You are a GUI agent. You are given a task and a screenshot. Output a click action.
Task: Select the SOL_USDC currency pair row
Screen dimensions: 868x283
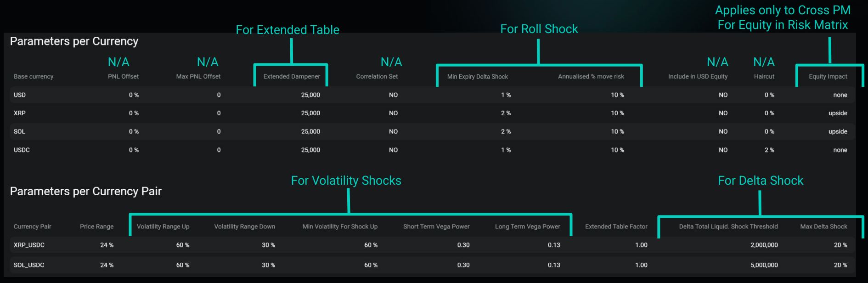[29, 265]
